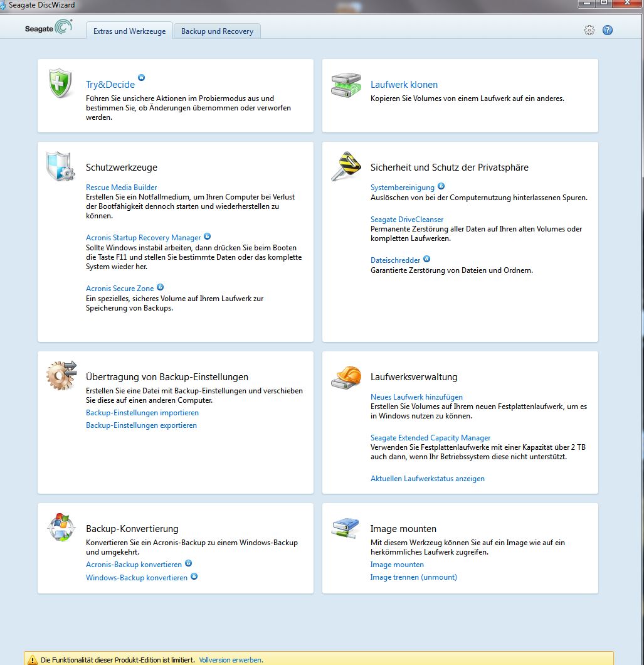
Task: Click the warning triangle in the yellow bar
Action: pyautogui.click(x=32, y=660)
